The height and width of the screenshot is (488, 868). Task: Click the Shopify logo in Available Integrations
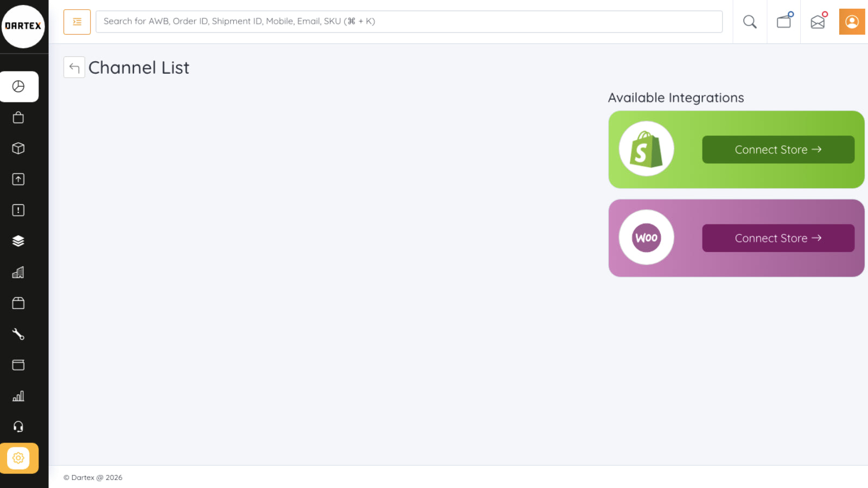coord(647,149)
